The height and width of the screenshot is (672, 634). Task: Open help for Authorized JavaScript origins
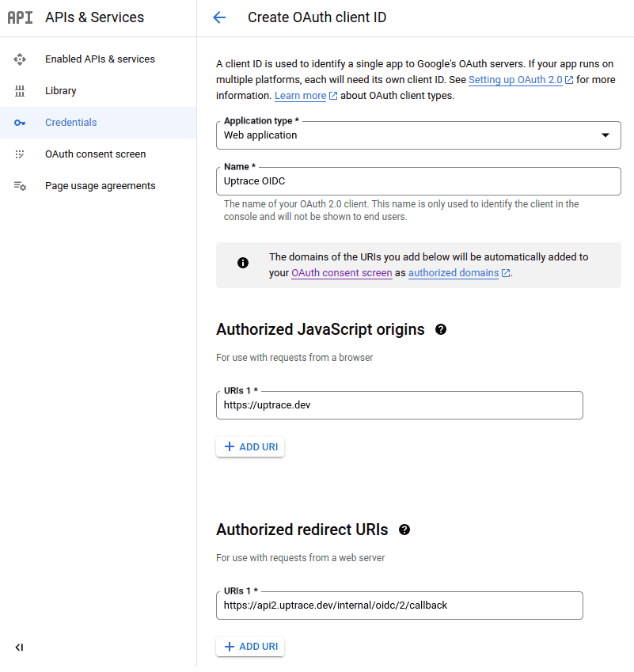(441, 329)
